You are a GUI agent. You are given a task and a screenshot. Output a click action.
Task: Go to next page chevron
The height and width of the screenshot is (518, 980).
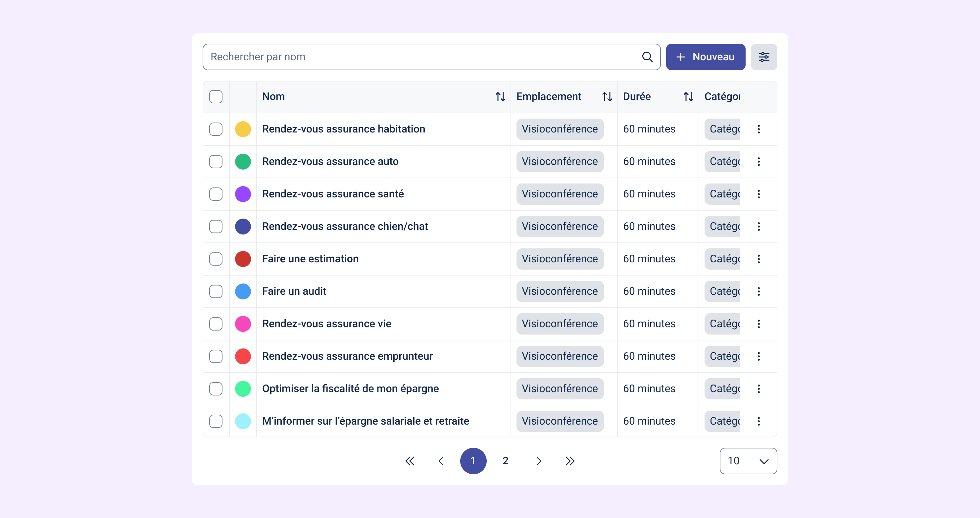538,461
